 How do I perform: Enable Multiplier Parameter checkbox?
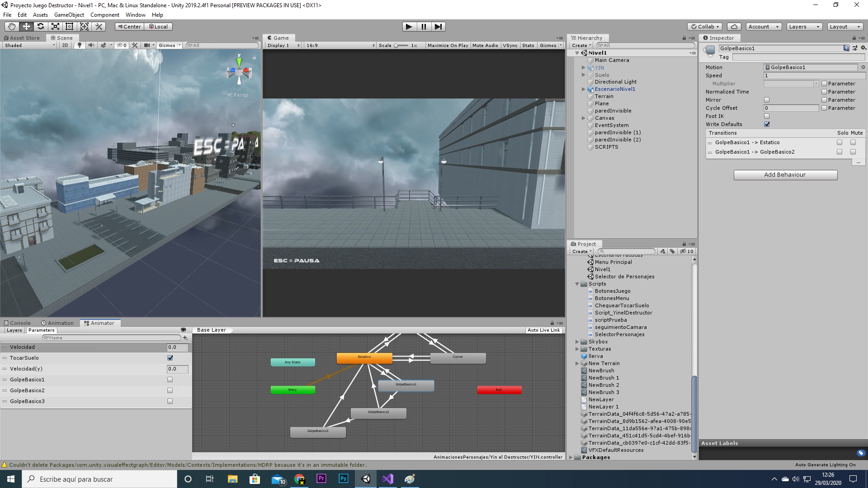[x=824, y=84]
